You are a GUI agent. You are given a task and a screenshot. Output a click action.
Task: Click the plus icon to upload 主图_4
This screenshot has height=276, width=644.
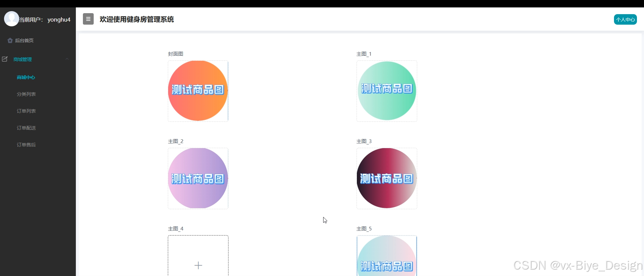pos(198,265)
